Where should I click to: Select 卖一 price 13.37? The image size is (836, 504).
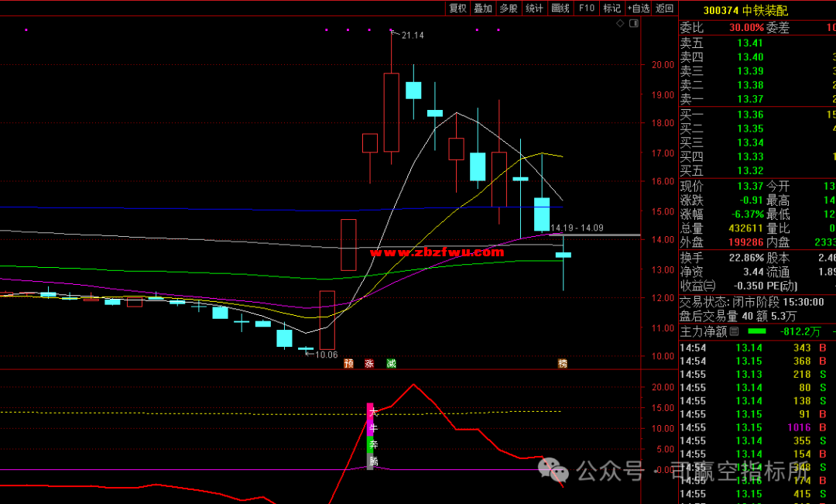750,99
